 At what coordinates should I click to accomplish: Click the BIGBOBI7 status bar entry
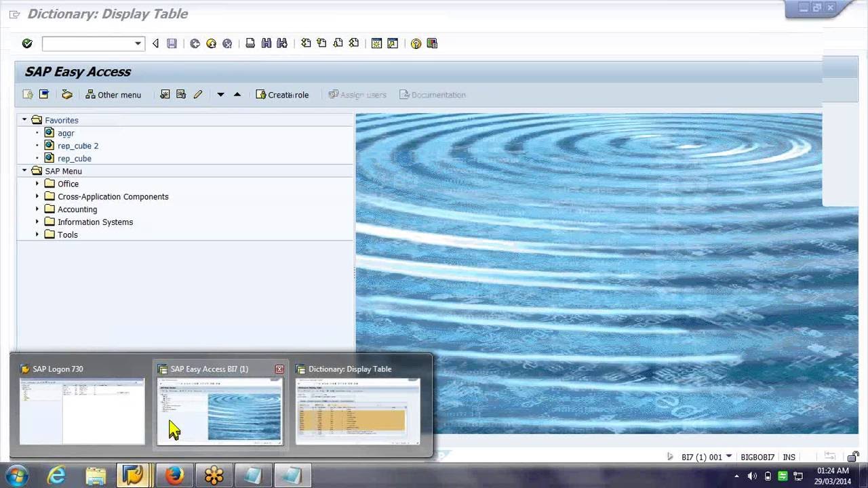757,457
